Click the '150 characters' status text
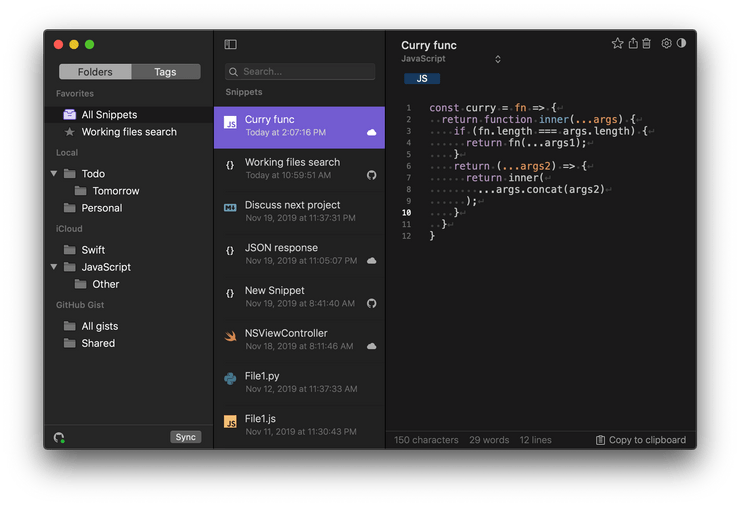The image size is (740, 507). pyautogui.click(x=426, y=440)
